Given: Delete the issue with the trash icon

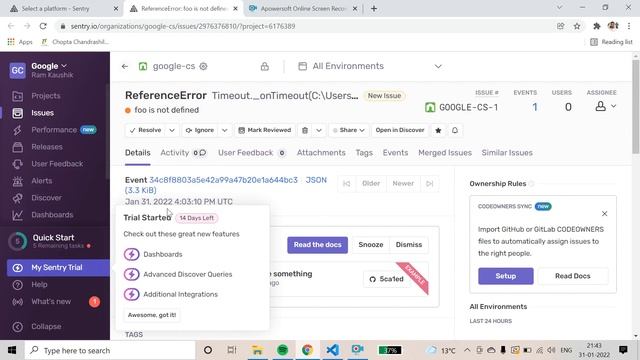Looking at the screenshot, I should (x=305, y=130).
